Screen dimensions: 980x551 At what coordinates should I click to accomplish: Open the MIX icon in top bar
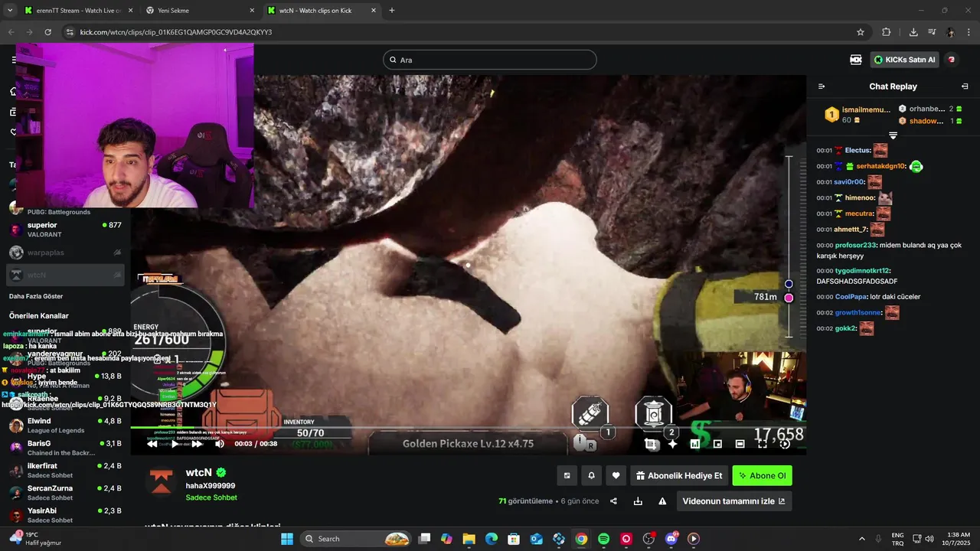pos(856,60)
